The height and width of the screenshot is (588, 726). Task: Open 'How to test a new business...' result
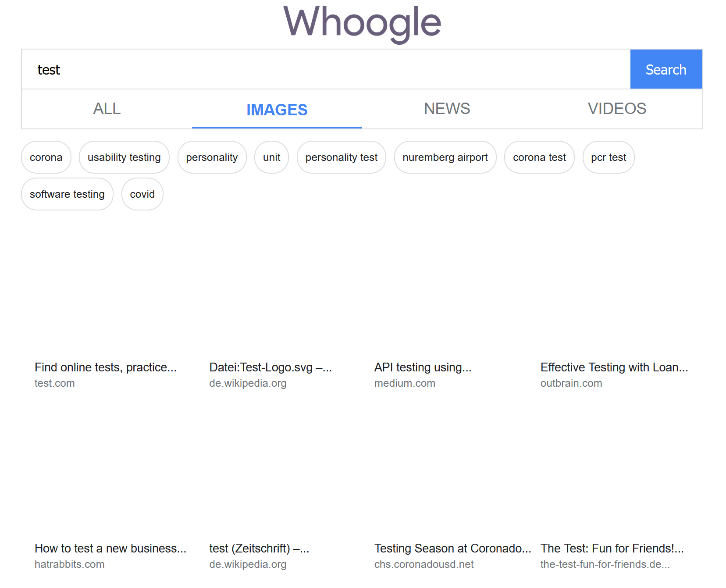click(110, 549)
